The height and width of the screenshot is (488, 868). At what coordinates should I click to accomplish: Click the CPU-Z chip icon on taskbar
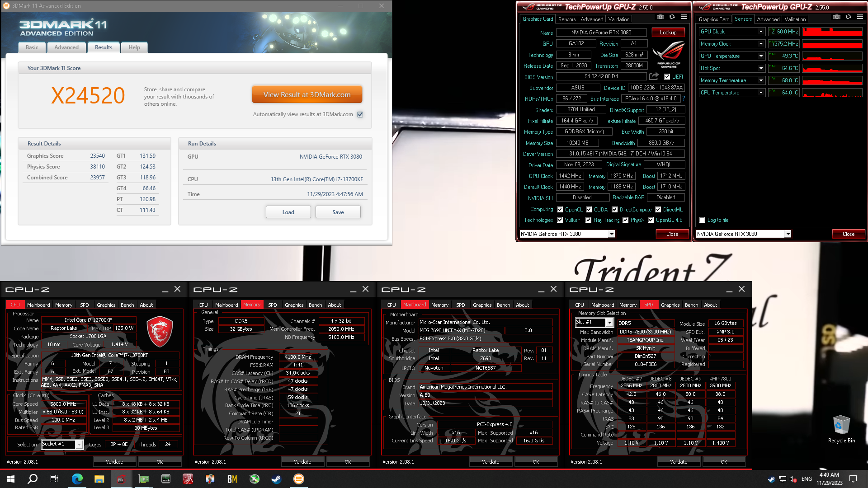121,479
